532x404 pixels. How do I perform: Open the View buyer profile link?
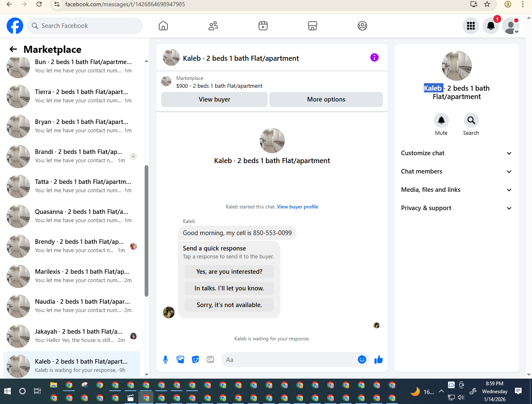298,207
